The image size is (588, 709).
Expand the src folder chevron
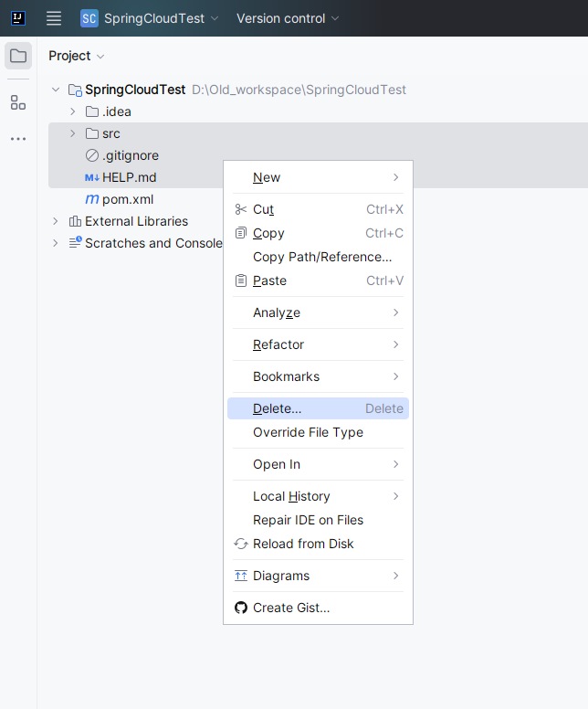tap(73, 133)
